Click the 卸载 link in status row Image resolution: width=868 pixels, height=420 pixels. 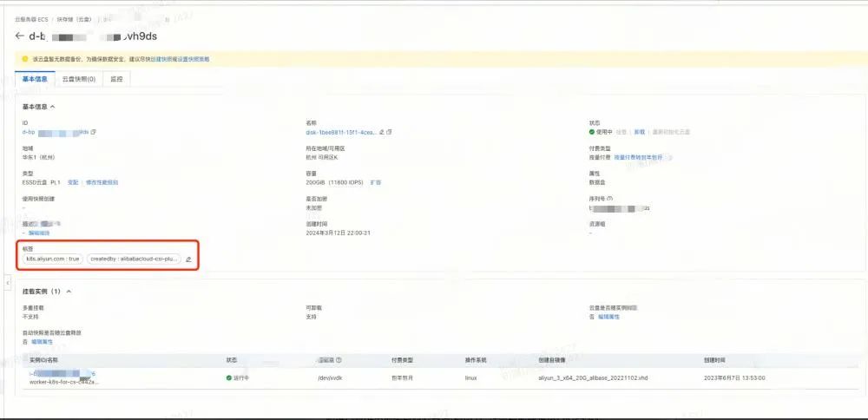pyautogui.click(x=639, y=132)
